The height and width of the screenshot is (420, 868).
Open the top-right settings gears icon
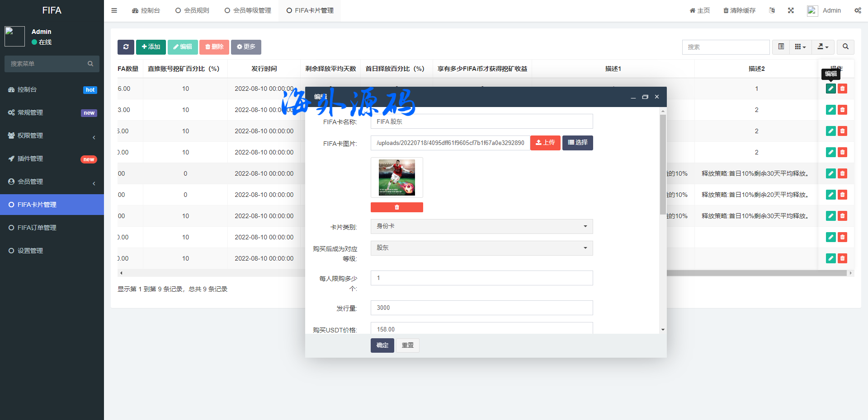click(857, 10)
